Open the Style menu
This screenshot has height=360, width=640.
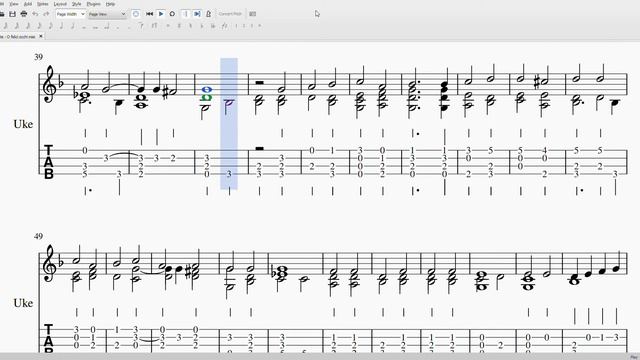pos(76,4)
